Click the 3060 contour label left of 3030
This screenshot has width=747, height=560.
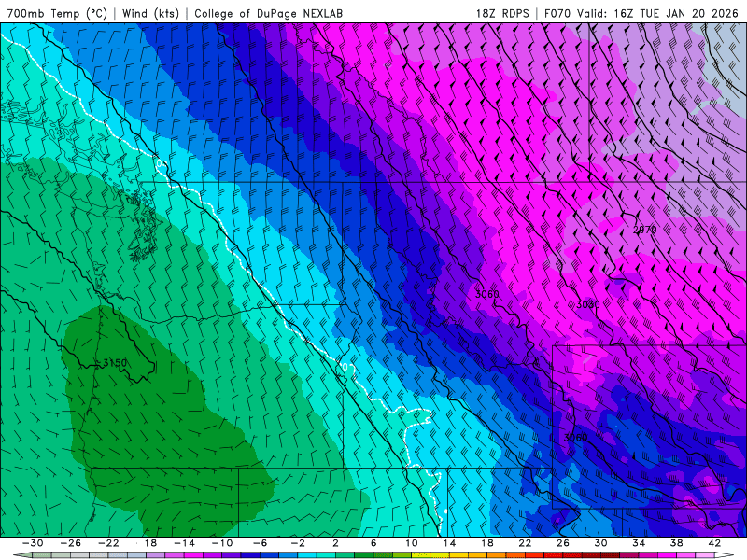coord(486,294)
